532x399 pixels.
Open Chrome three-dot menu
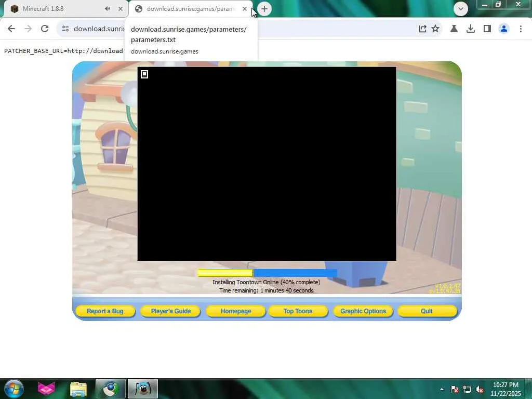coord(521,29)
